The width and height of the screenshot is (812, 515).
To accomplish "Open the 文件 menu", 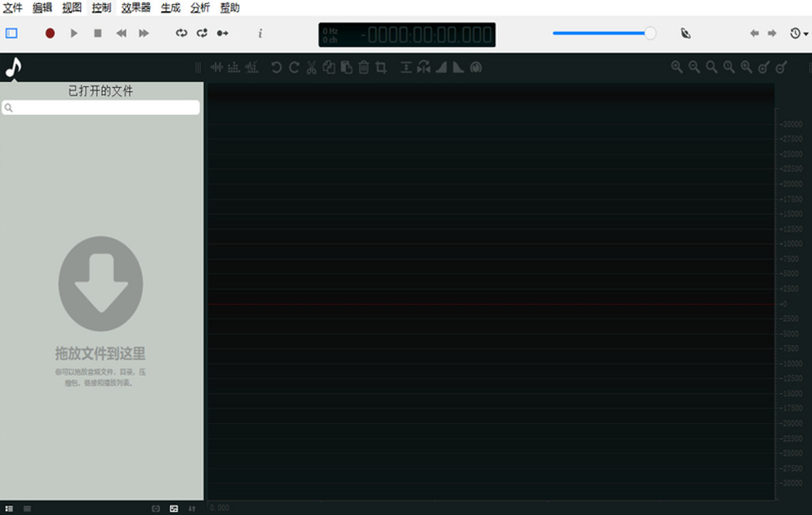I will pos(12,8).
